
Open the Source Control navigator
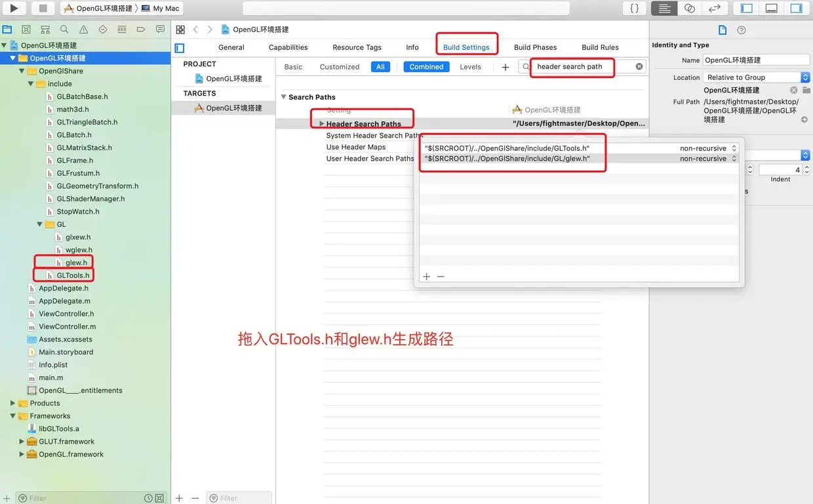[x=26, y=29]
